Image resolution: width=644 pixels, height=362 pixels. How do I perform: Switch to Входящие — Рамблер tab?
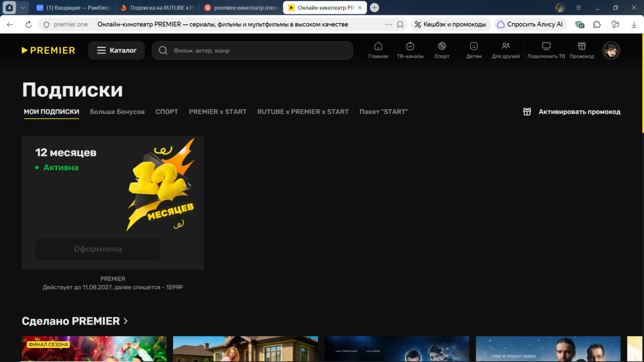pos(73,8)
